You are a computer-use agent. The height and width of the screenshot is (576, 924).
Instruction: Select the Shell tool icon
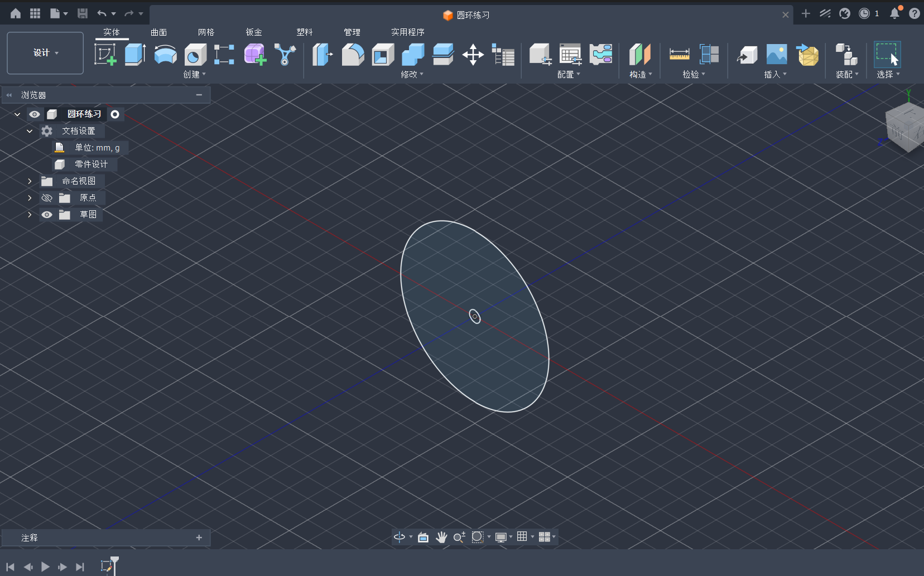(383, 55)
